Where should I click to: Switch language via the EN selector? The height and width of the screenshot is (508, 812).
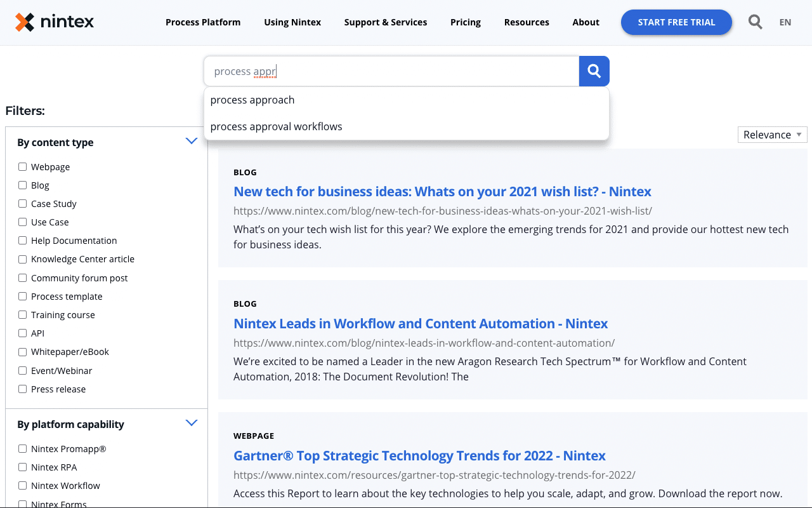click(785, 22)
